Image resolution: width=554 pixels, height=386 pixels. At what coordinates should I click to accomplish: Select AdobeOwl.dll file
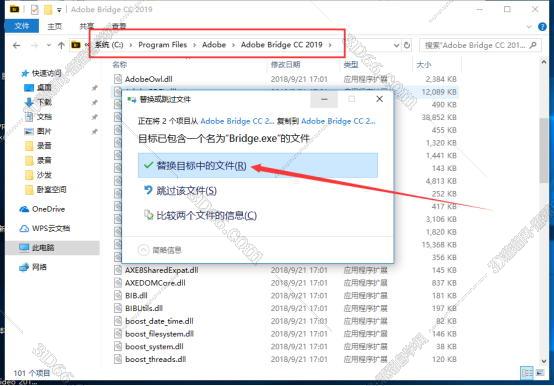(x=148, y=79)
